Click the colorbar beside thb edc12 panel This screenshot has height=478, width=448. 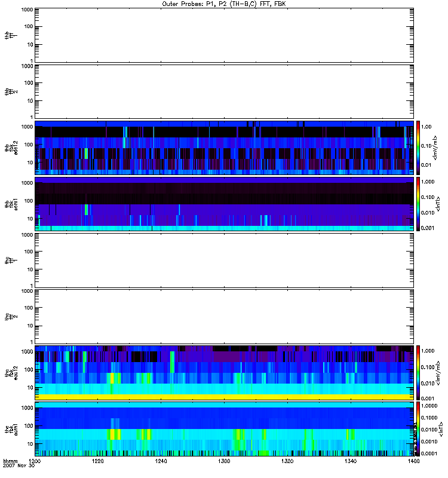(419, 148)
